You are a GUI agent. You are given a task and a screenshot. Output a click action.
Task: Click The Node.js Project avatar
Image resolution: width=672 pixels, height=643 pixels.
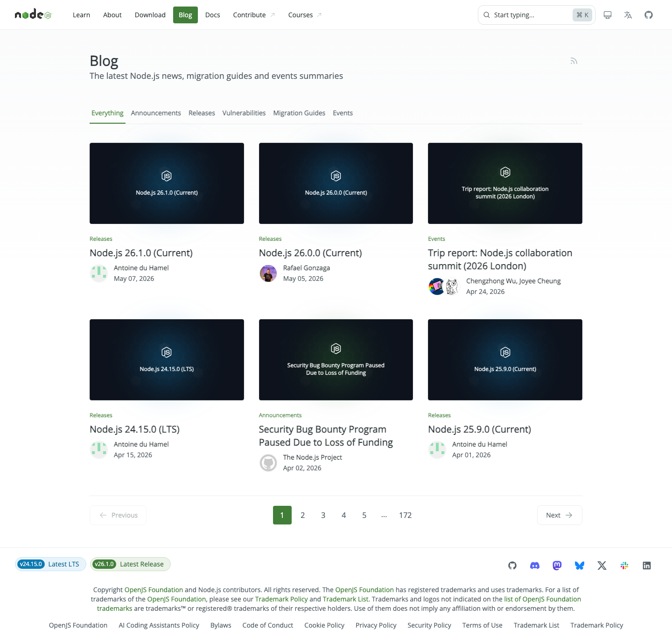[x=268, y=463]
